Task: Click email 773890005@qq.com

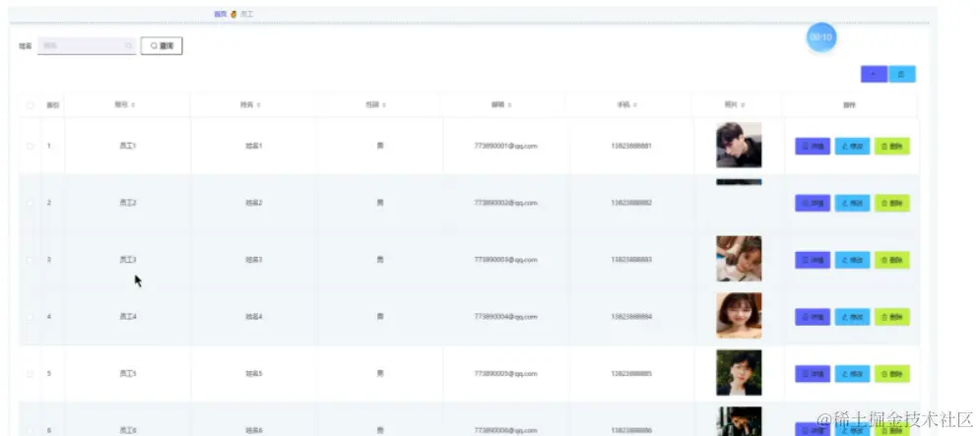Action: pyautogui.click(x=505, y=374)
